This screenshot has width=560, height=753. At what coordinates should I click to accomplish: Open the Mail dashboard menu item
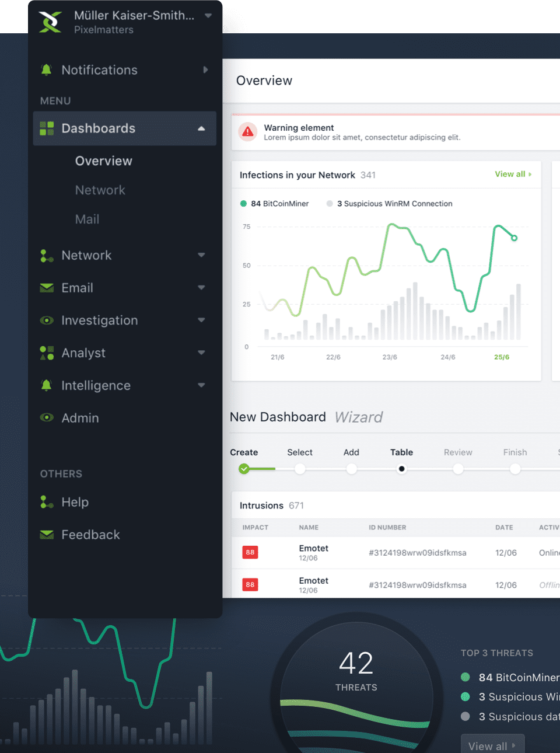(87, 219)
